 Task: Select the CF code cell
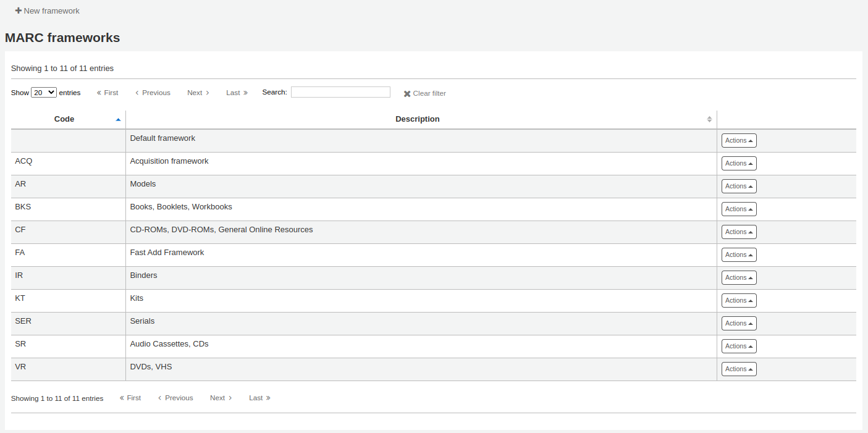coord(68,232)
